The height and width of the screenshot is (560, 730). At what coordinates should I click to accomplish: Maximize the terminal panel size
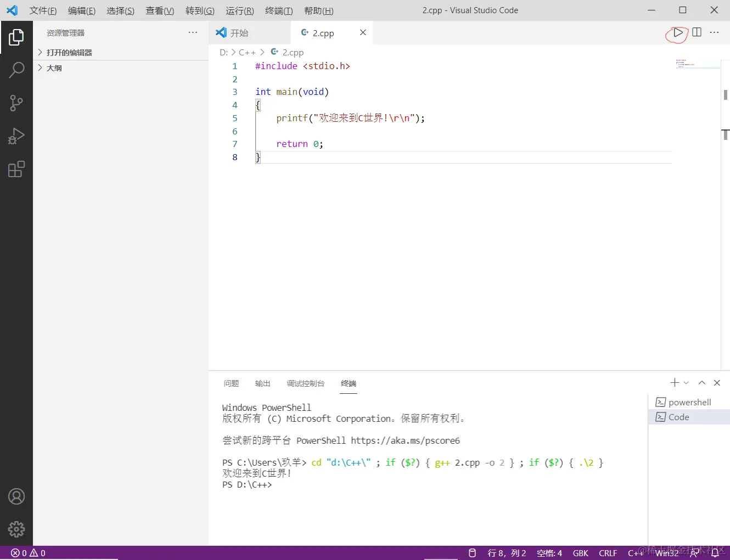701,383
